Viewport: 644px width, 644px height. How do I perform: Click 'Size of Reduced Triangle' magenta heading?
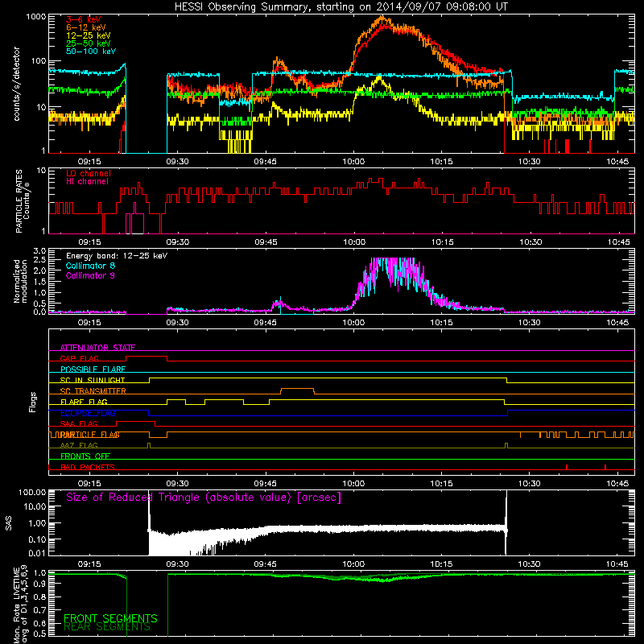click(204, 497)
